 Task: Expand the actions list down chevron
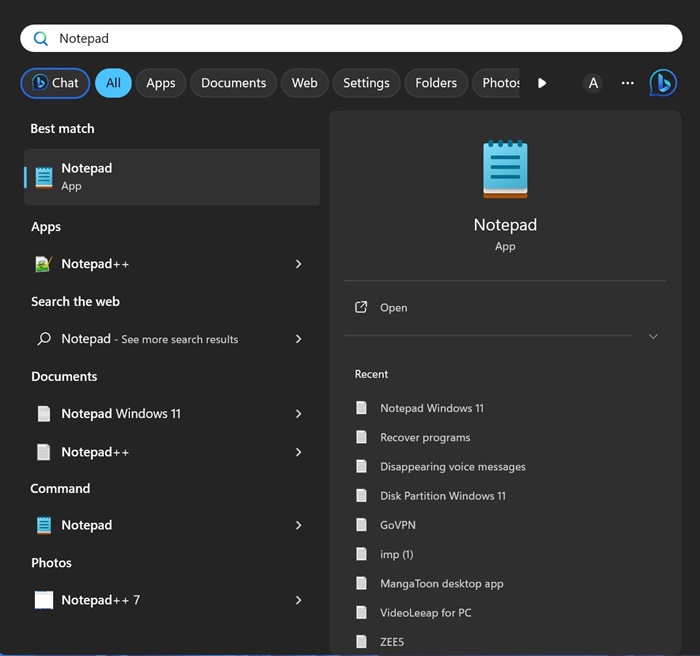pos(653,337)
